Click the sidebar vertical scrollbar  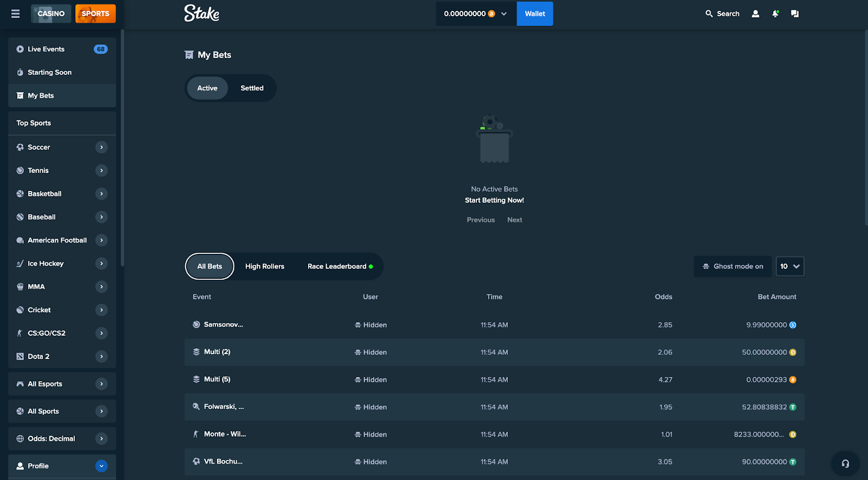click(x=122, y=146)
